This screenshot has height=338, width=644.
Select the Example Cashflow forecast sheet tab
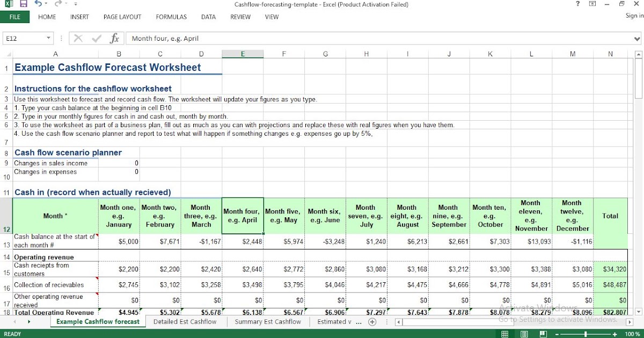tap(98, 322)
